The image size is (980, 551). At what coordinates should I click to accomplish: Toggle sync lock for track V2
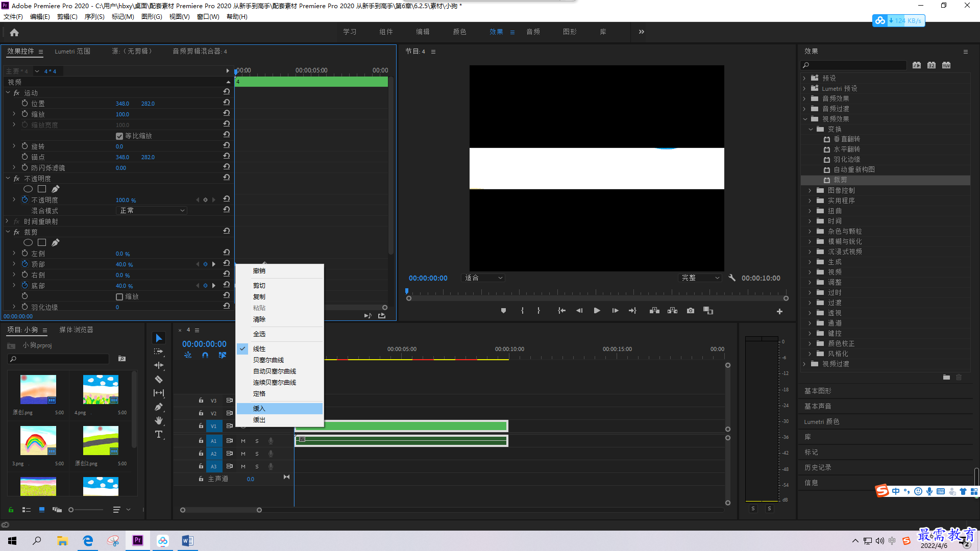[x=230, y=413]
